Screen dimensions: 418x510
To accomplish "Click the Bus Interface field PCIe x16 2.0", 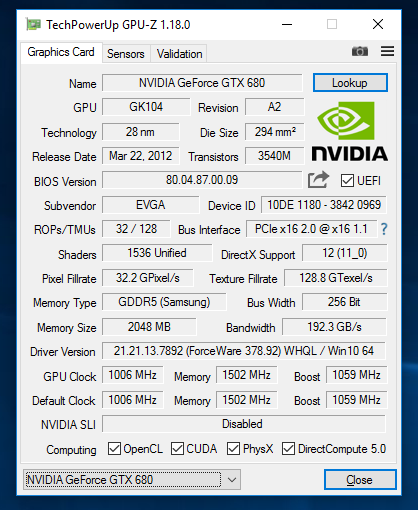I will 311,229.
